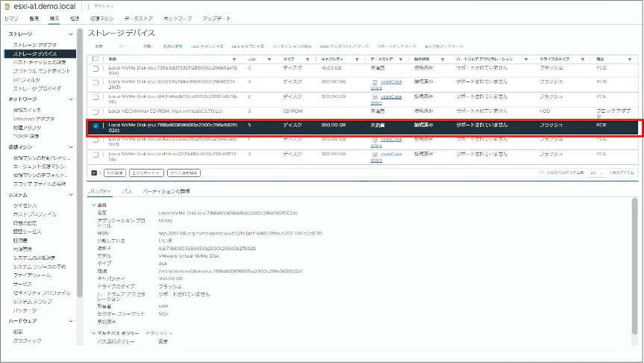This screenshot has height=363, width=644.
Task: Filter the ドライブのタイプ column
Action: [x=582, y=60]
